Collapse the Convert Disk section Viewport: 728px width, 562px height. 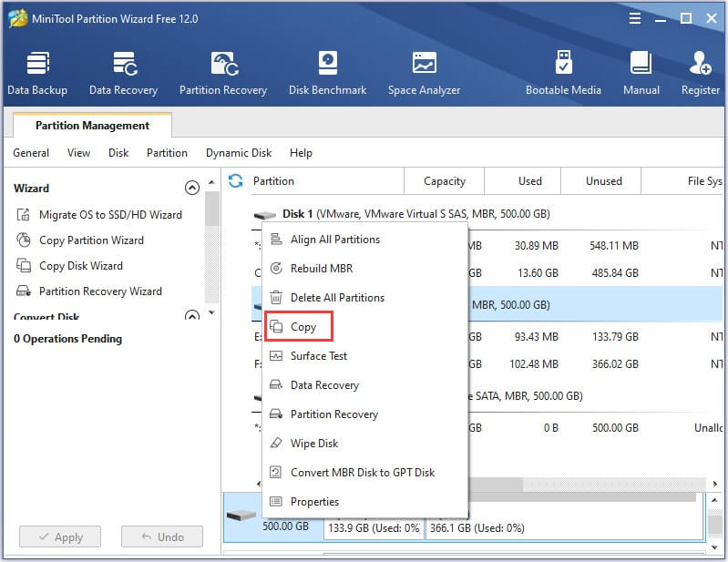[x=192, y=315]
